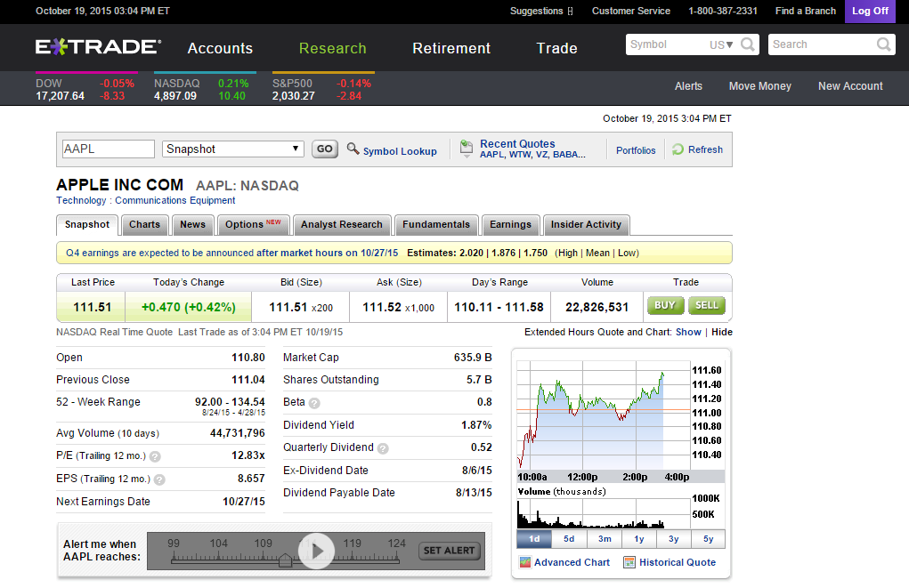Switch to the Charts tab
Screen dimensions: 909x588
[144, 225]
